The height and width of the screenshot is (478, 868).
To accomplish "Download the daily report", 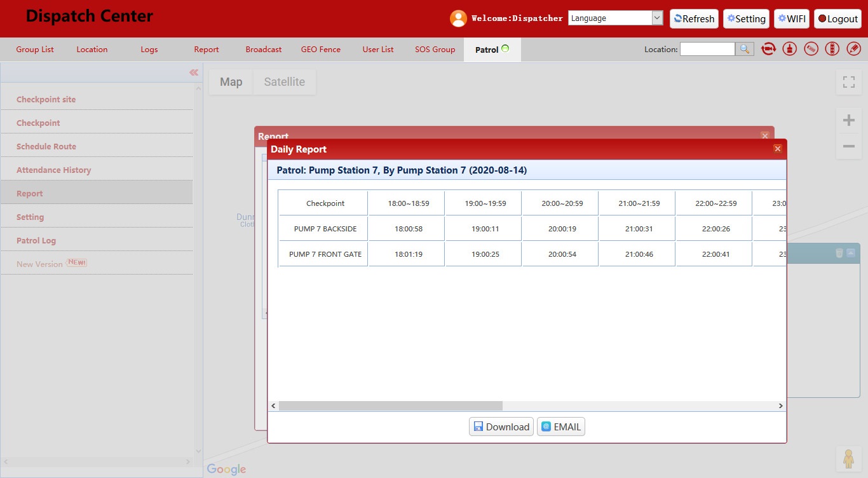I will pyautogui.click(x=501, y=427).
